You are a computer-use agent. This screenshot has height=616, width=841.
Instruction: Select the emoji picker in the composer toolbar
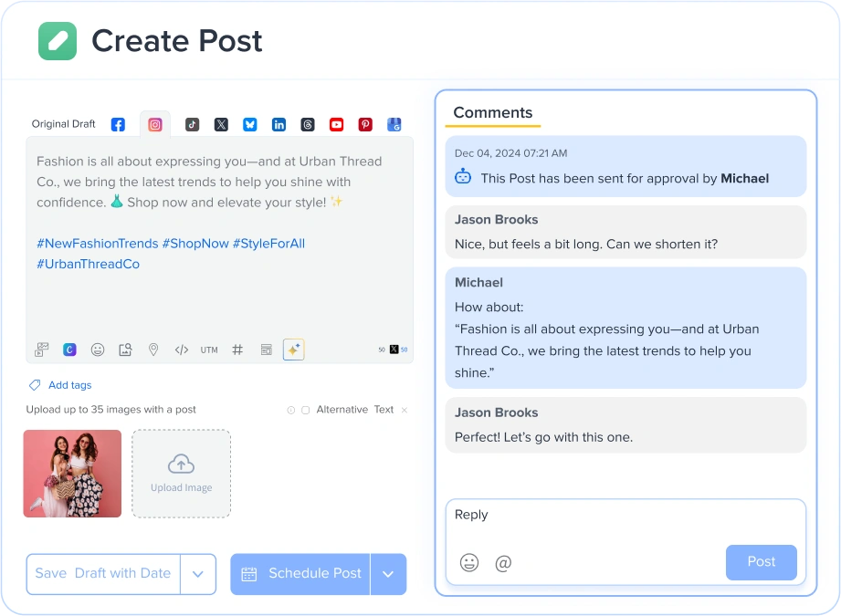pos(98,350)
